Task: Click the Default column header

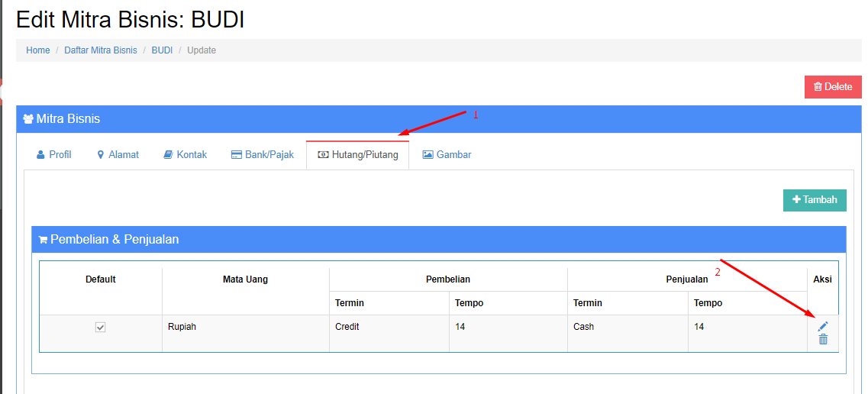Action: 101,279
